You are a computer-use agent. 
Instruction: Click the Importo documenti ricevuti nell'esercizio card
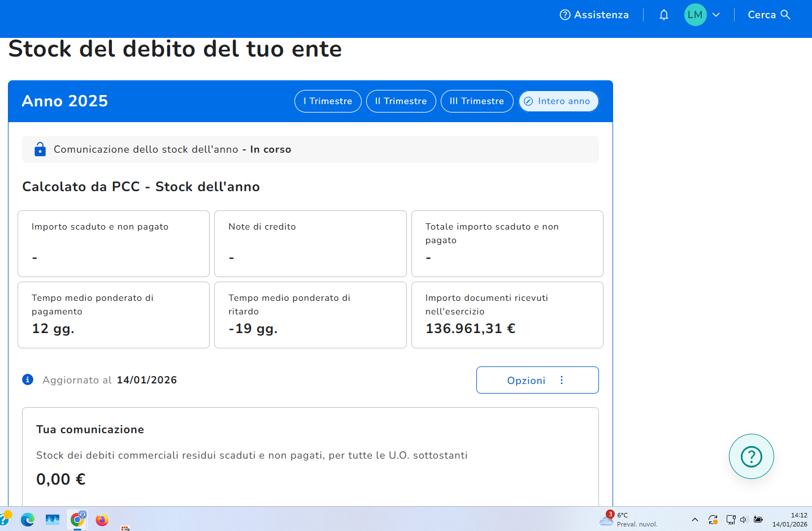click(507, 315)
